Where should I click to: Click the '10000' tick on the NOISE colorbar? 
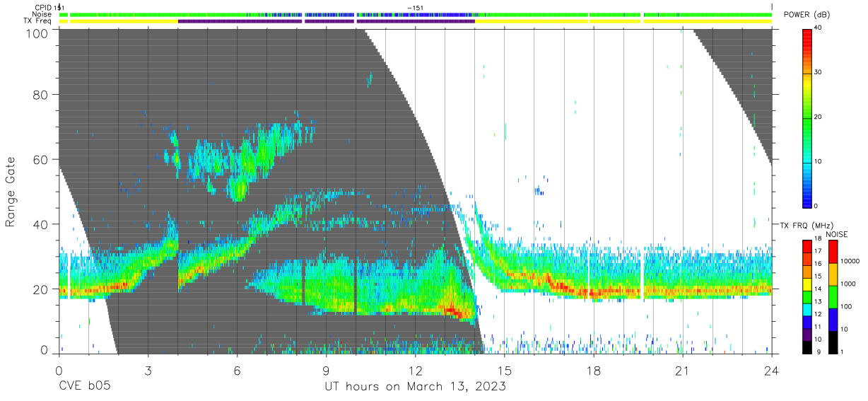[x=851, y=262]
